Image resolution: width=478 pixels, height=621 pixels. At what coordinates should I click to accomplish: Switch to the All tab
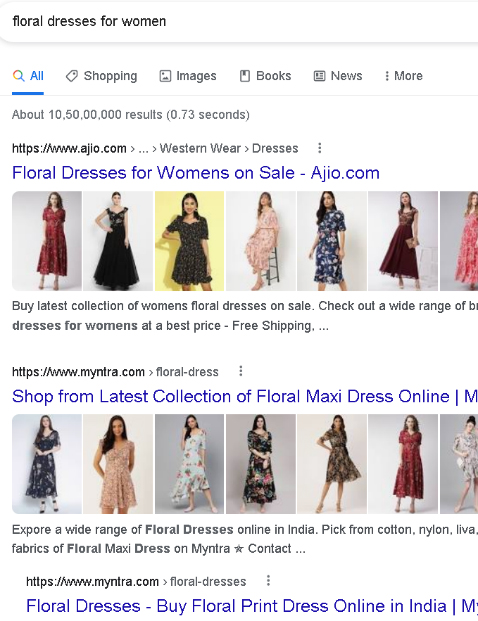click(x=28, y=76)
